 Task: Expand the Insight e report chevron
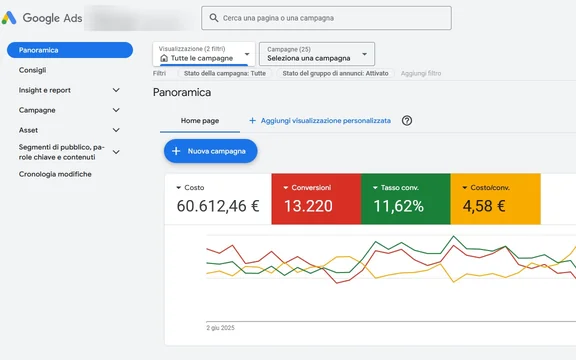coord(116,90)
